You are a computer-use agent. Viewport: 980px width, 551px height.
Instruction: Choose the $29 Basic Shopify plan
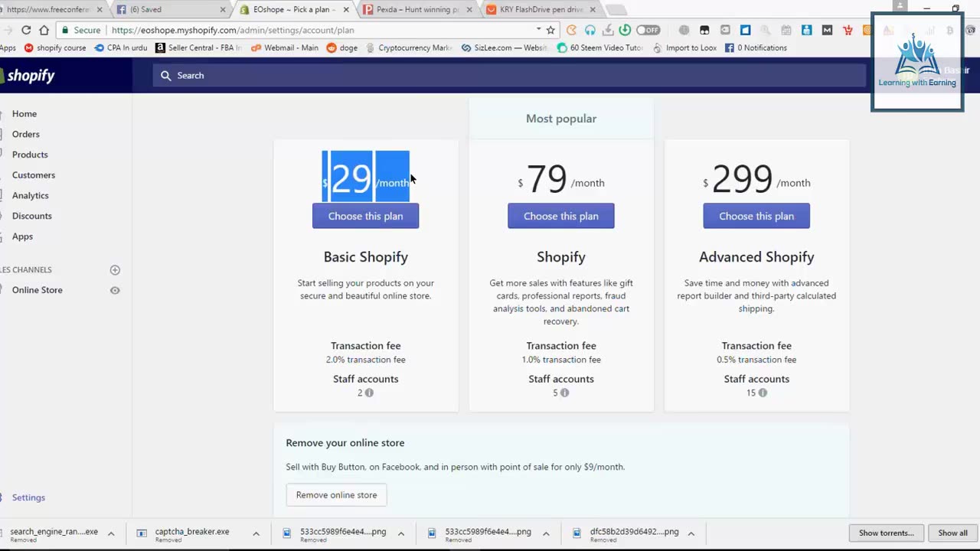tap(365, 216)
